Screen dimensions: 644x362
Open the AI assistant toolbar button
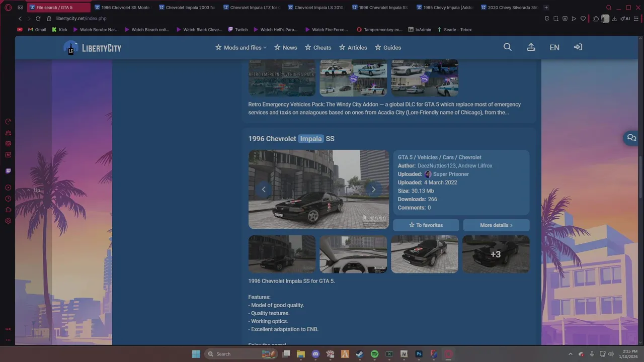click(x=624, y=19)
